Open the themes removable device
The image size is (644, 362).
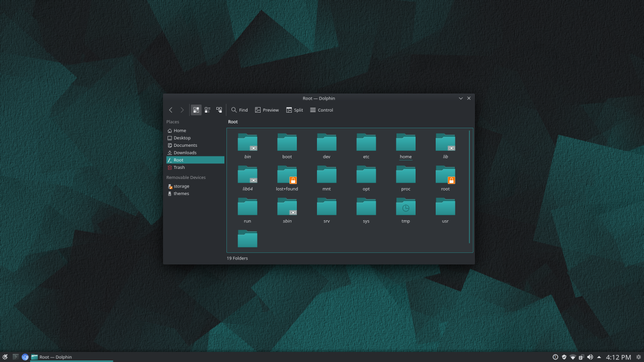195,194
